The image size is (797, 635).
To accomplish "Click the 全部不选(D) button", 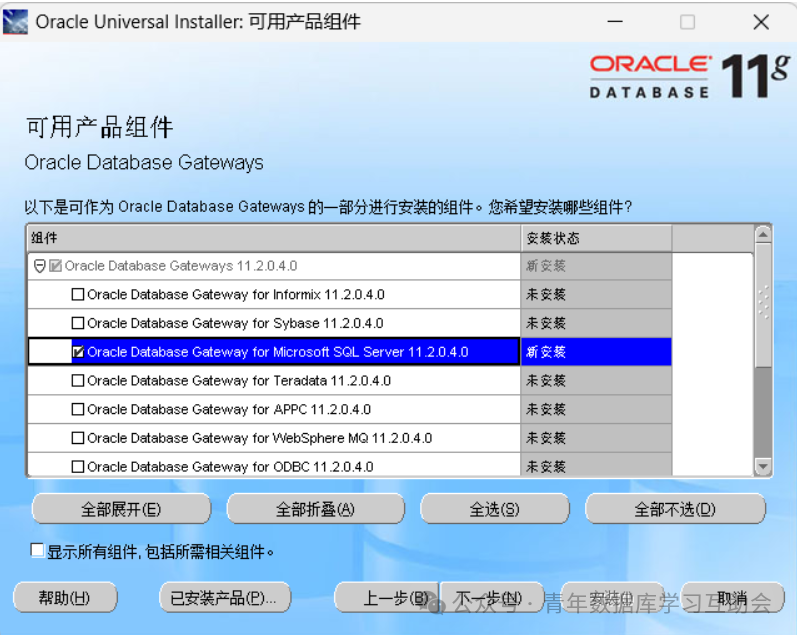I will coord(675,509).
